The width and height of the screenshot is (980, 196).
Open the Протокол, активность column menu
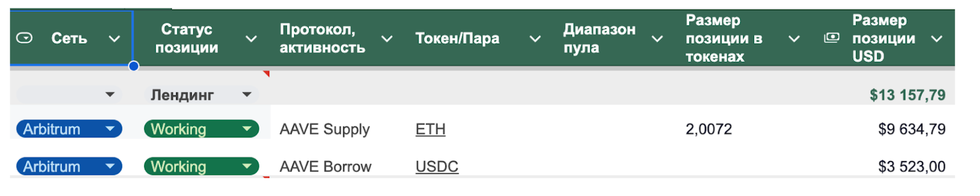coord(387,39)
